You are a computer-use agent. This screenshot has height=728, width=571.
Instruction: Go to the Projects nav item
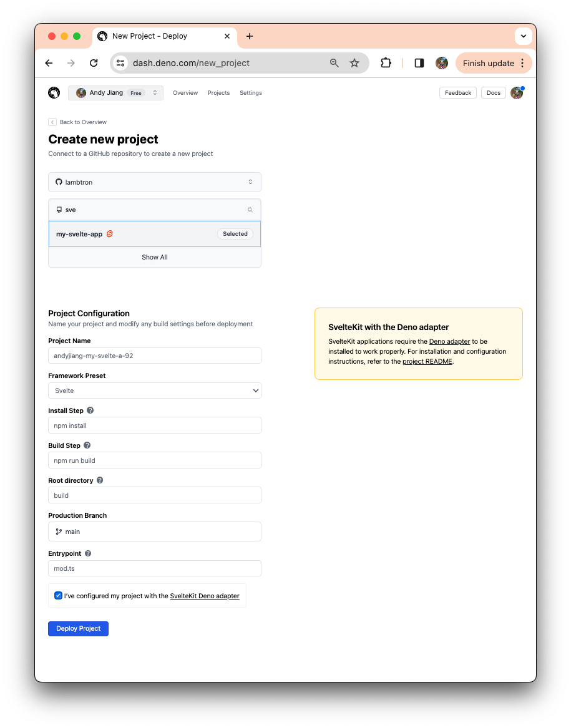point(219,93)
